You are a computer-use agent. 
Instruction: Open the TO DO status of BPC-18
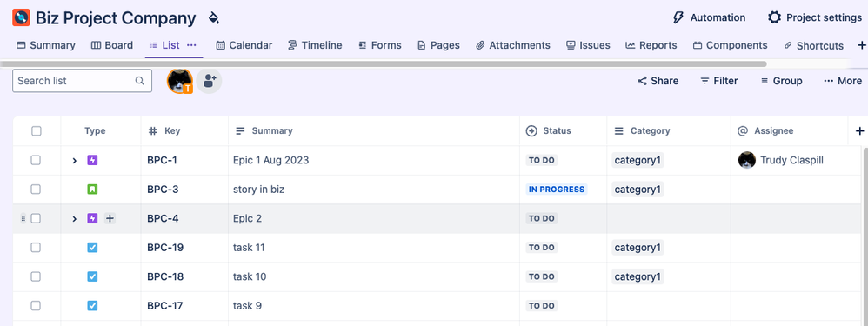[x=541, y=276]
